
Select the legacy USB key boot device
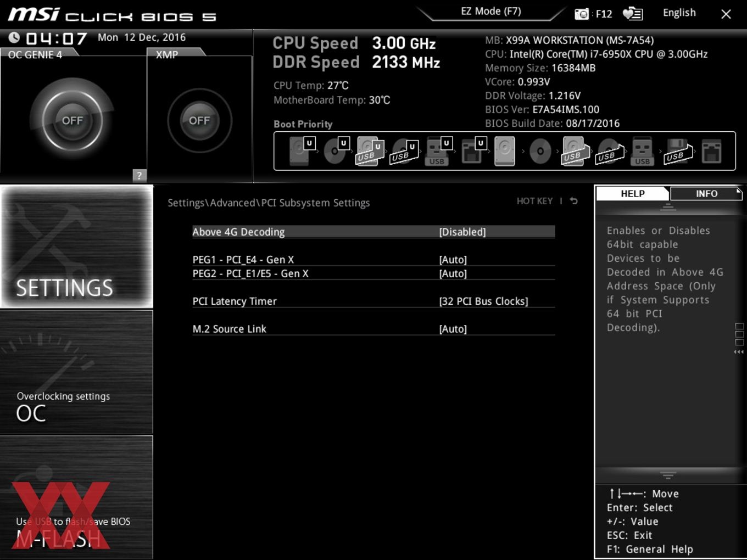tap(643, 151)
